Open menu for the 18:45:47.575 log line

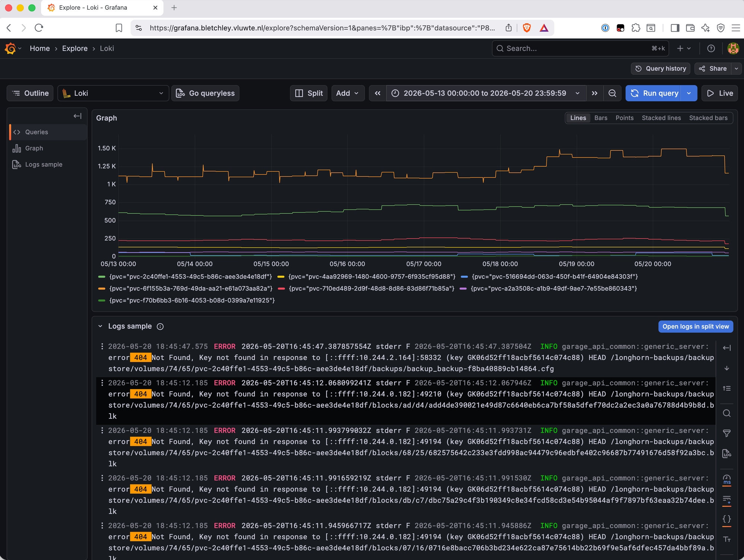click(x=102, y=346)
